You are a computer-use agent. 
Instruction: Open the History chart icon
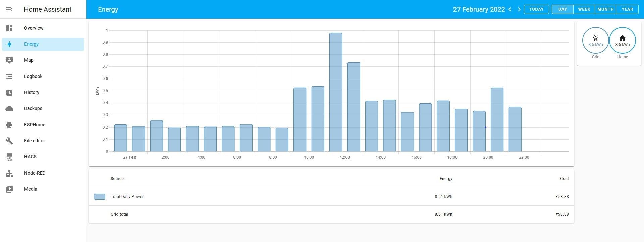click(x=9, y=92)
